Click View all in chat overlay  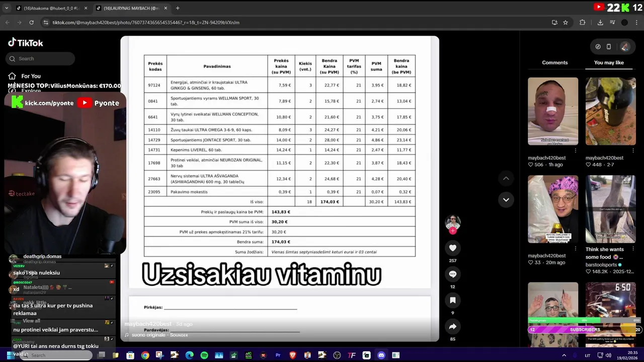point(31,321)
